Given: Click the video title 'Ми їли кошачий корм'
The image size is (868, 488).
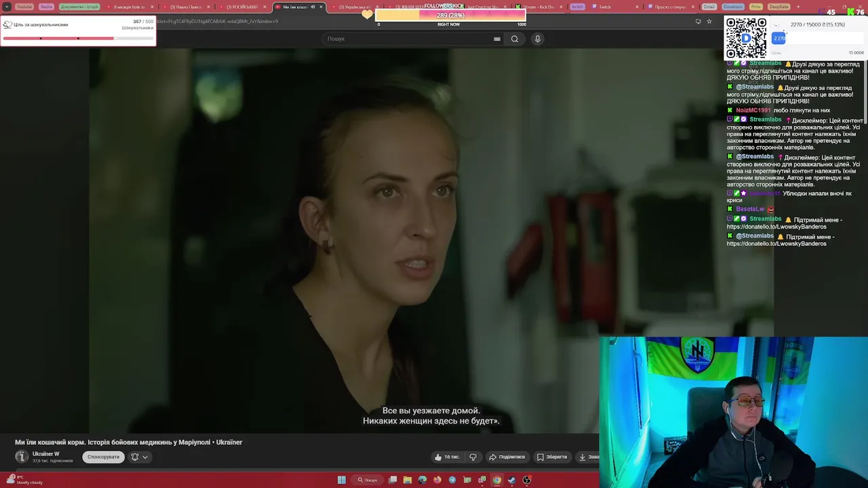Looking at the screenshot, I should point(129,442).
